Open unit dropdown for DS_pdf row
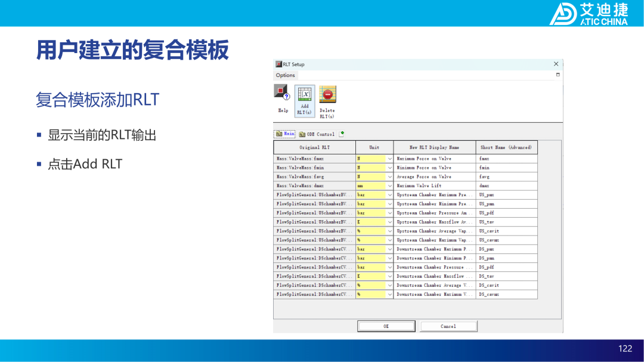 pyautogui.click(x=389, y=267)
